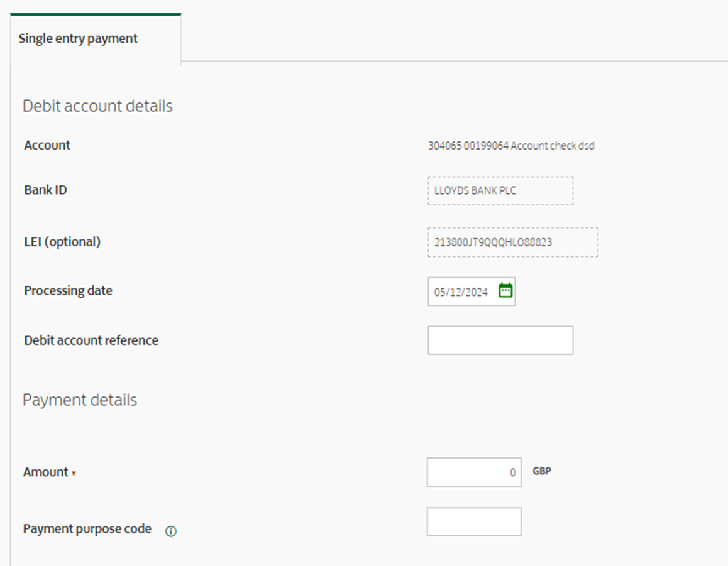Focus the Payment purpose code input
Image resolution: width=728 pixels, height=566 pixels.
[473, 522]
